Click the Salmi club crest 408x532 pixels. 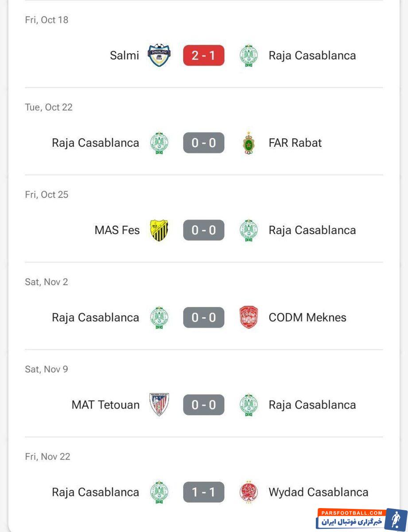coord(159,55)
